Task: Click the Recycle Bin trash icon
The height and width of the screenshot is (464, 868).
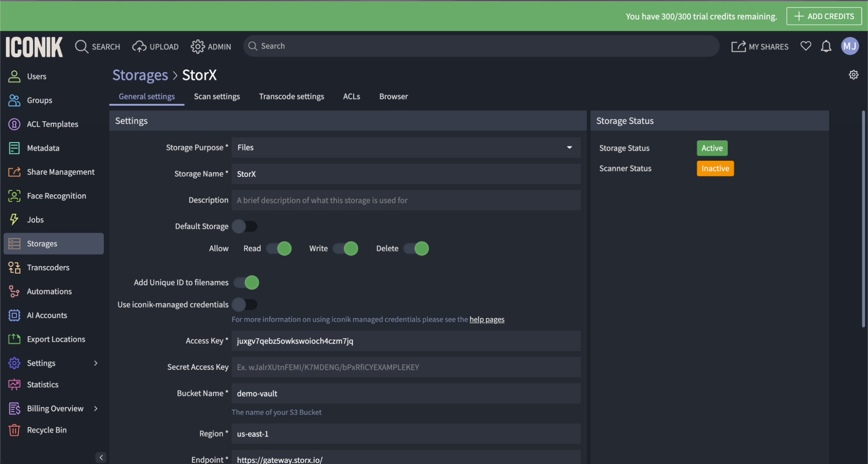Action: point(14,430)
